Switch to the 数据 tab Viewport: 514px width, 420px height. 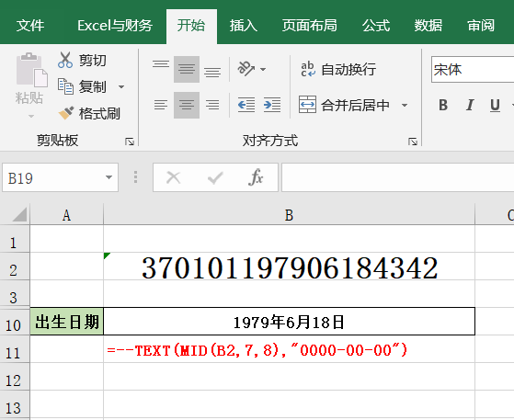pyautogui.click(x=428, y=26)
